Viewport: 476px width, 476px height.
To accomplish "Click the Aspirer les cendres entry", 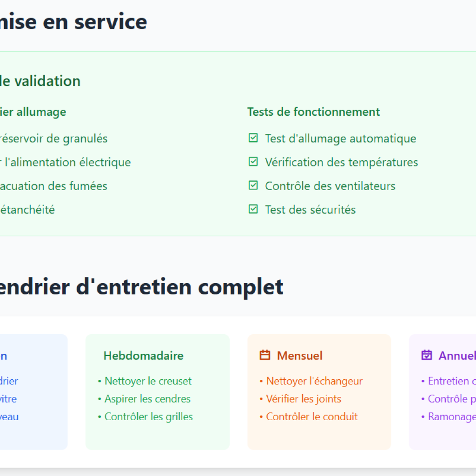I will (x=147, y=399).
